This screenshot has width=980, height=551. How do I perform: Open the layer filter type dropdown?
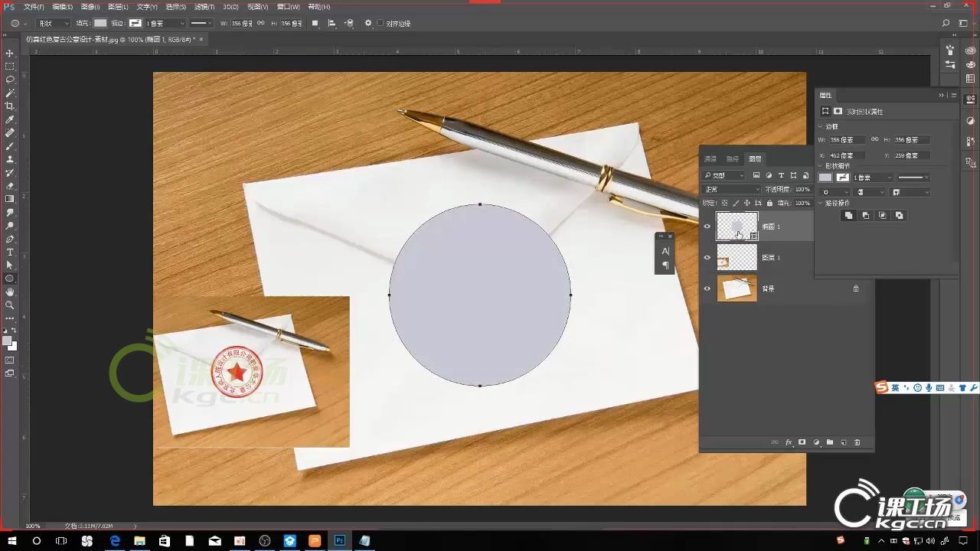(724, 175)
